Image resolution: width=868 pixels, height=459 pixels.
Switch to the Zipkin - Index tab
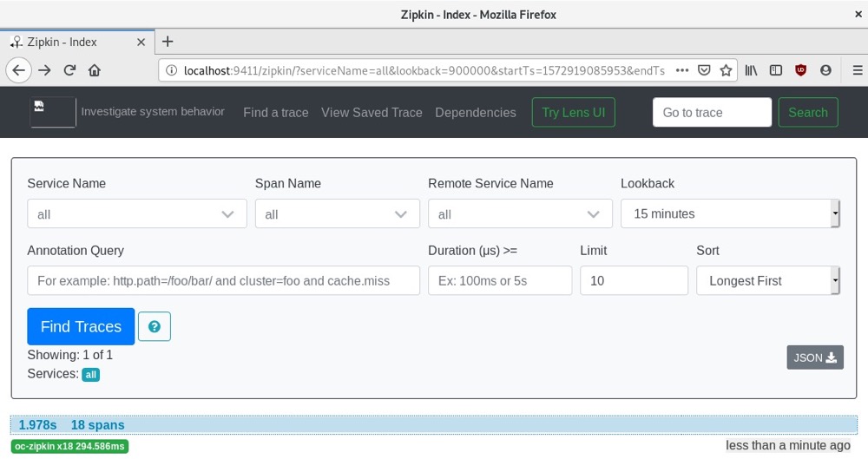pyautogui.click(x=76, y=42)
